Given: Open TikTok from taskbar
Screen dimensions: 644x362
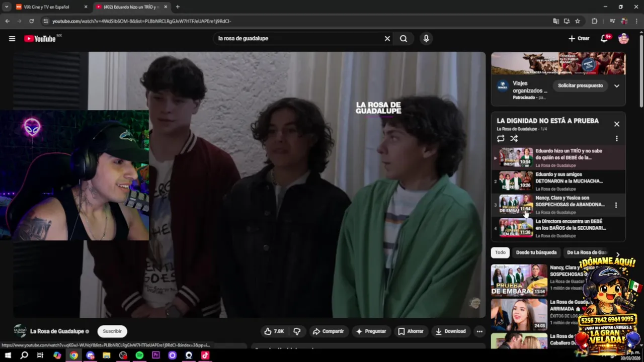Looking at the screenshot, I should (205, 355).
